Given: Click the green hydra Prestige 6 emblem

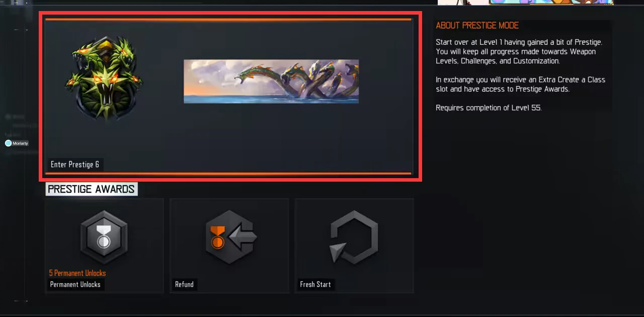Looking at the screenshot, I should [x=104, y=78].
